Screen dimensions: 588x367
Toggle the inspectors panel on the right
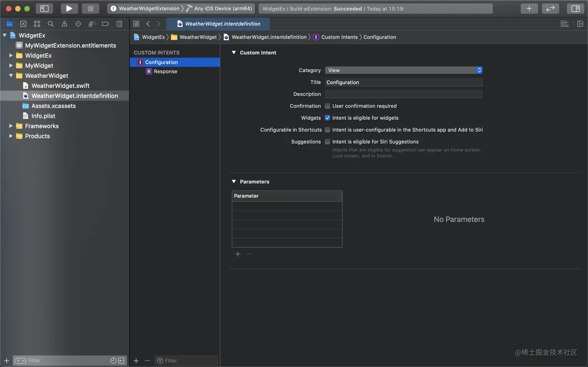point(576,8)
